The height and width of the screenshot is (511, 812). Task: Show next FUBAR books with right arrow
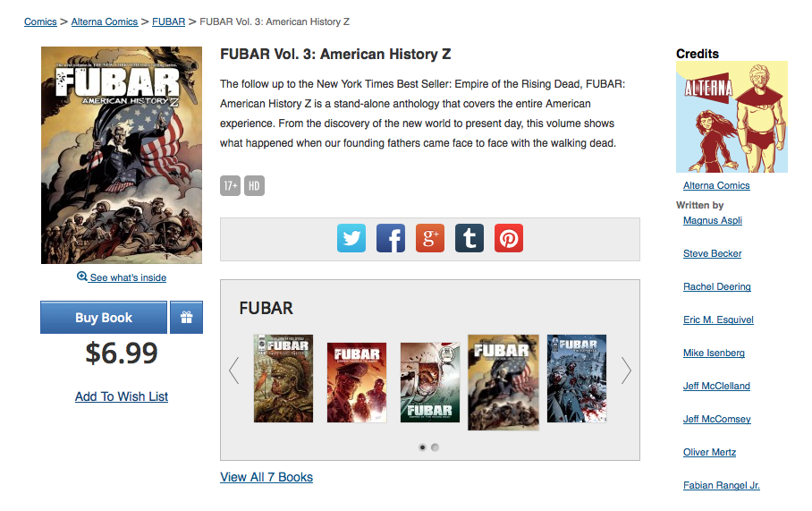626,370
